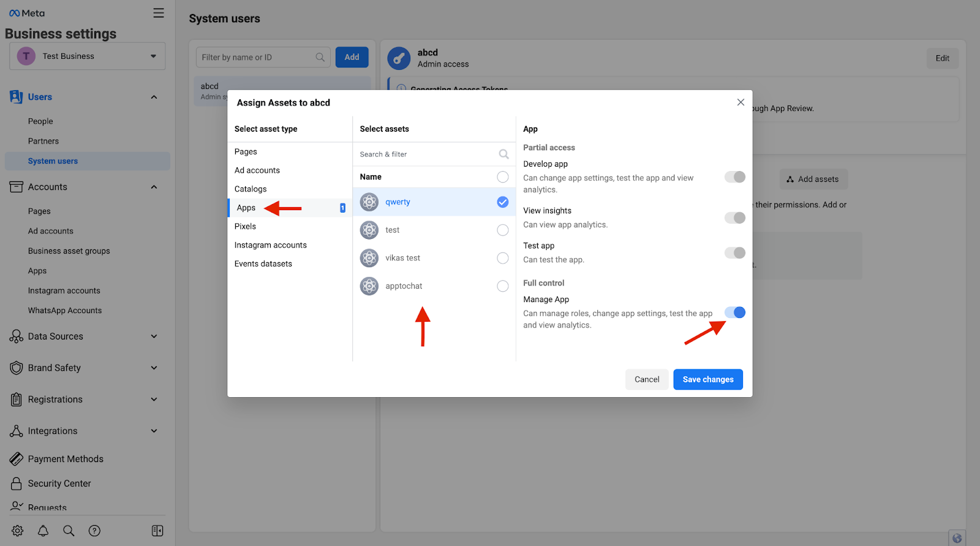Expand the Registrations section chevron

(x=154, y=400)
